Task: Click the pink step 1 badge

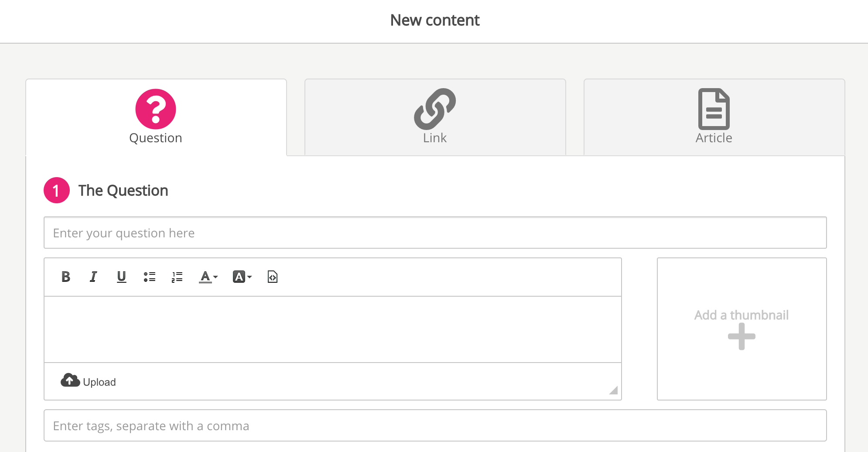Action: click(x=56, y=190)
